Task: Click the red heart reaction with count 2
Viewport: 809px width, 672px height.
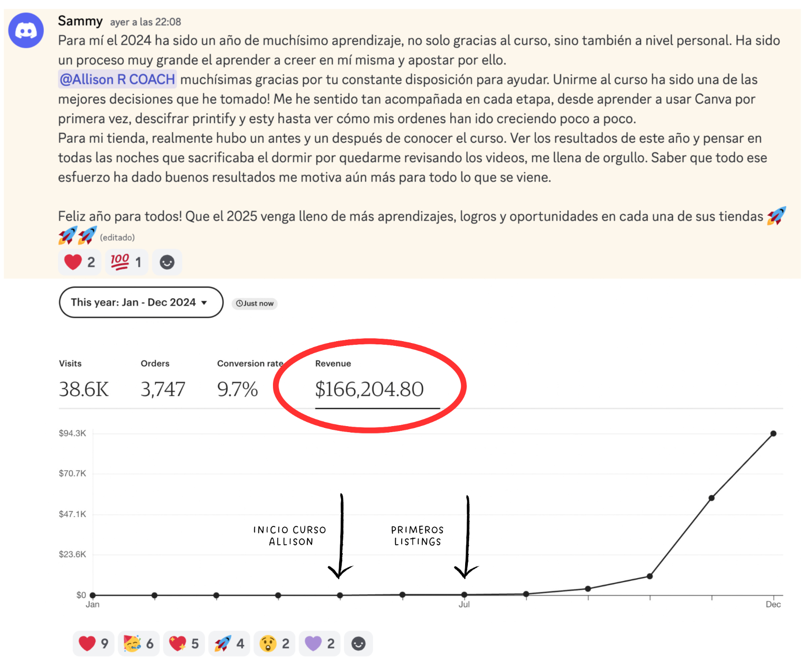Action: (80, 262)
